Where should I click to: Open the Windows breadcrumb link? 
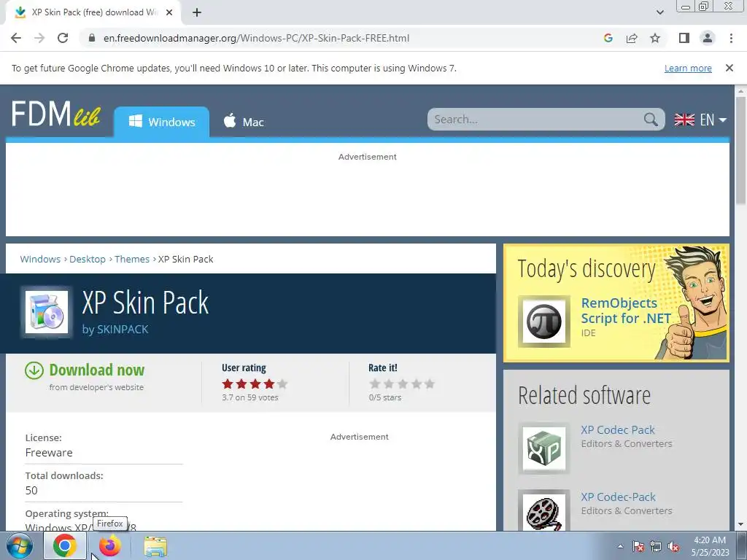pos(40,259)
